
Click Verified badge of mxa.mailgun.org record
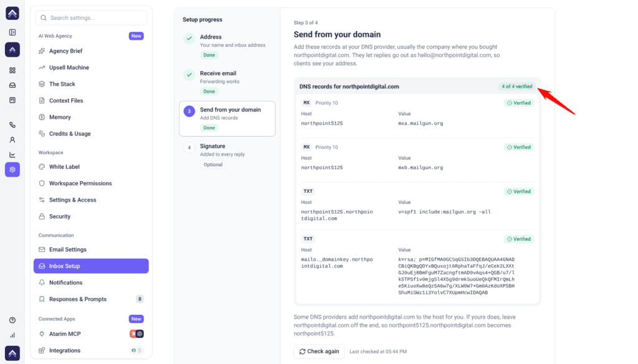519,103
